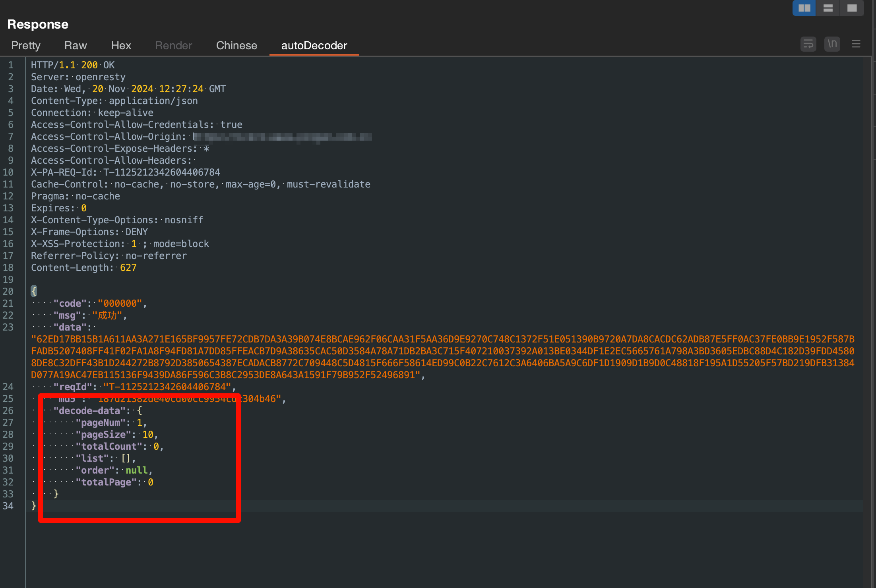The width and height of the screenshot is (876, 588).
Task: Click the "list": [] line
Action: pyautogui.click(x=106, y=458)
